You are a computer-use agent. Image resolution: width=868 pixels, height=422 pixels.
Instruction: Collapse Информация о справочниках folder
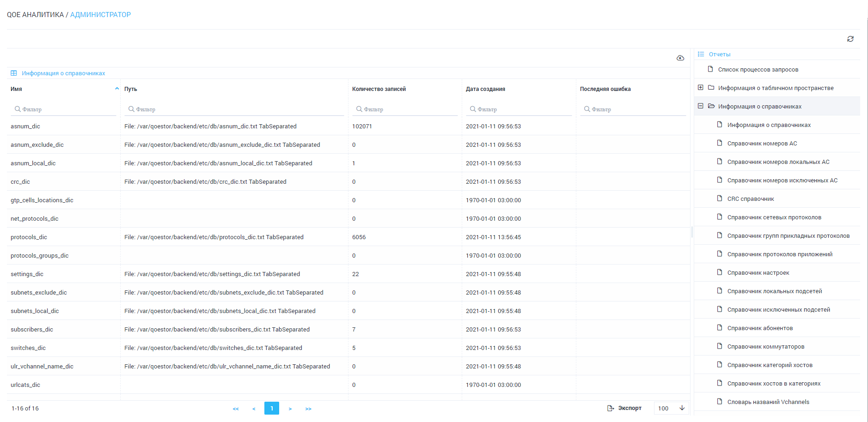click(701, 106)
